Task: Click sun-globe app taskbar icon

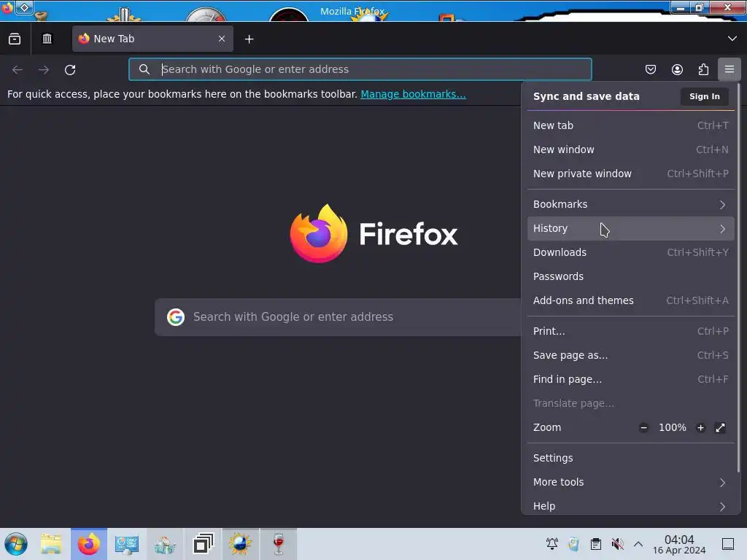Action: 240,544
